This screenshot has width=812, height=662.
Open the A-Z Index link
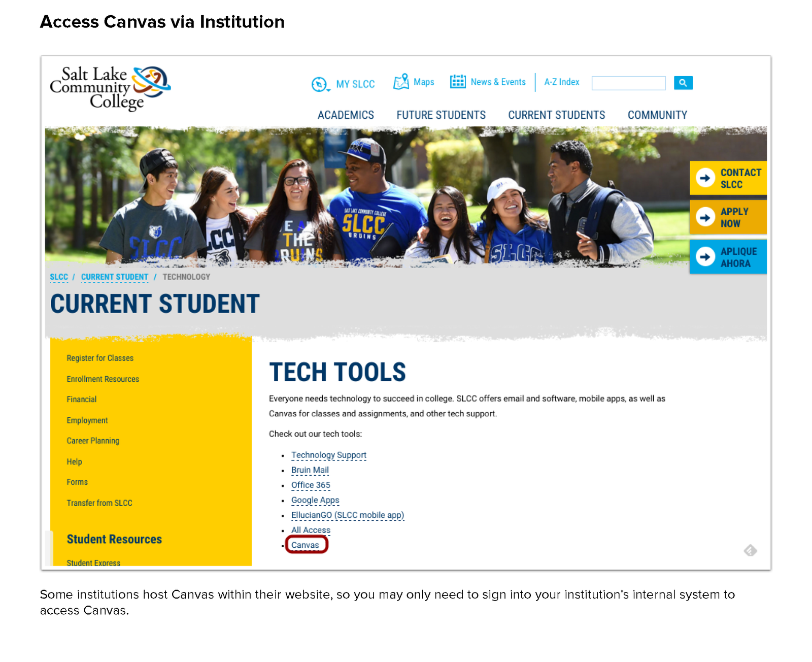(x=562, y=82)
